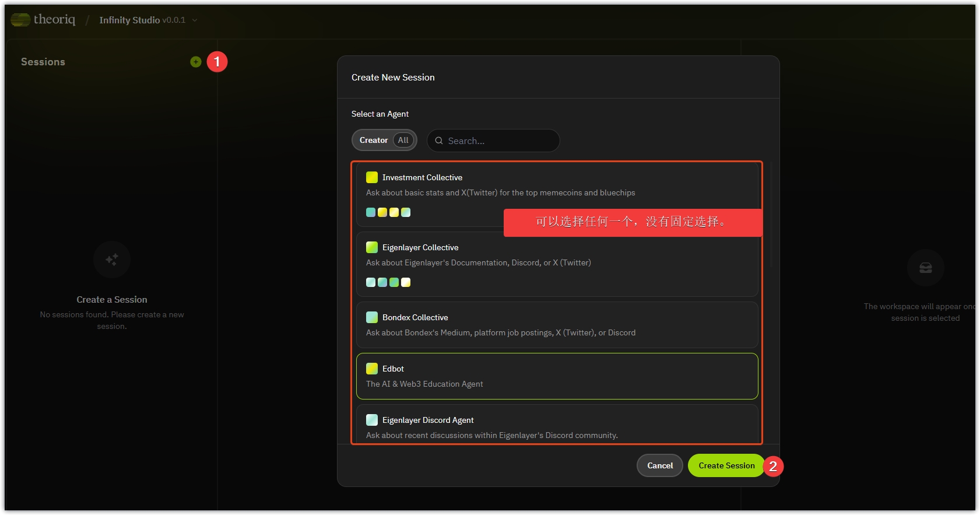Click the green plus icon beside Sessions

[x=196, y=62]
